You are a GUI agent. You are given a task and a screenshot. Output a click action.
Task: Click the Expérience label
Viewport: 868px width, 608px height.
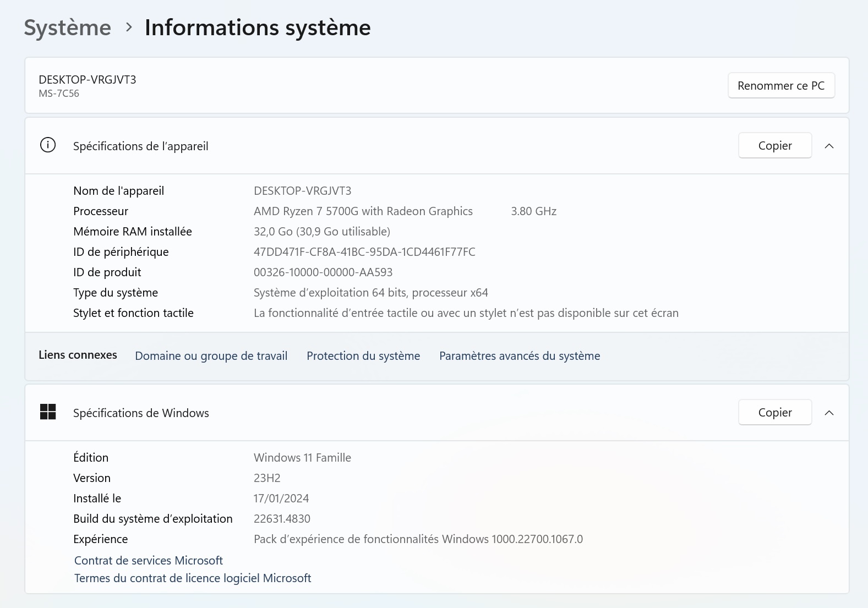point(101,539)
